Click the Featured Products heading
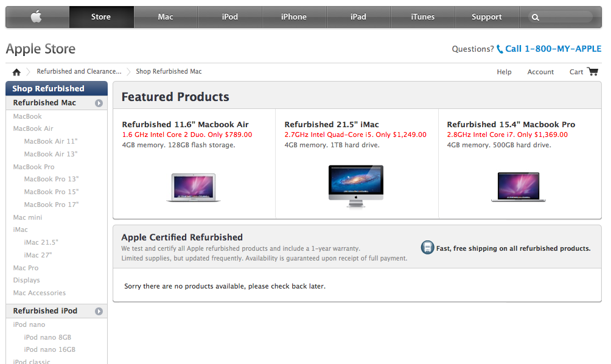This screenshot has width=611, height=364. coord(175,97)
